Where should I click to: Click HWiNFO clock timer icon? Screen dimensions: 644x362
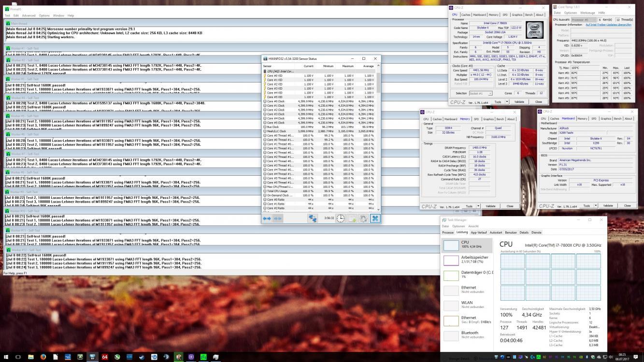(341, 219)
